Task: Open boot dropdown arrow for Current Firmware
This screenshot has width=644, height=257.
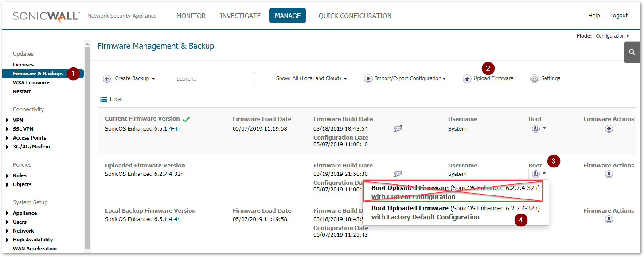Action: click(544, 128)
